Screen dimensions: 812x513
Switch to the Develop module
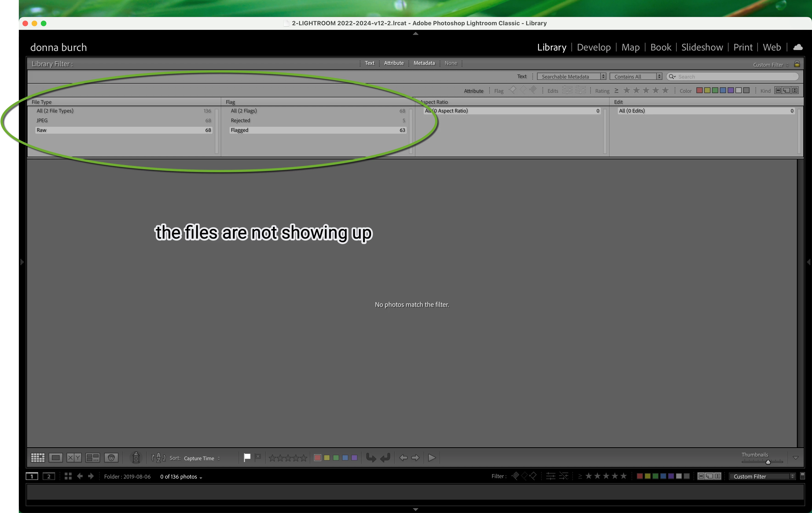coord(594,47)
